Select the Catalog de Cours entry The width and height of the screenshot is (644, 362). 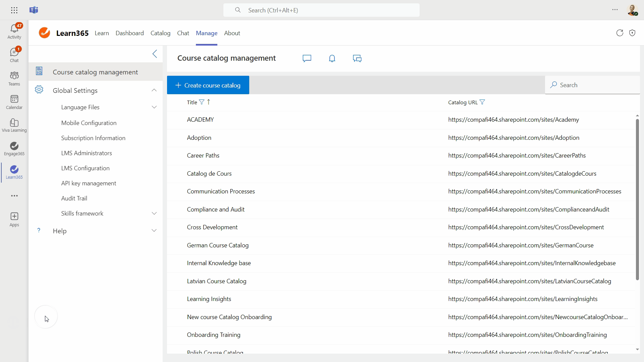(x=401, y=174)
